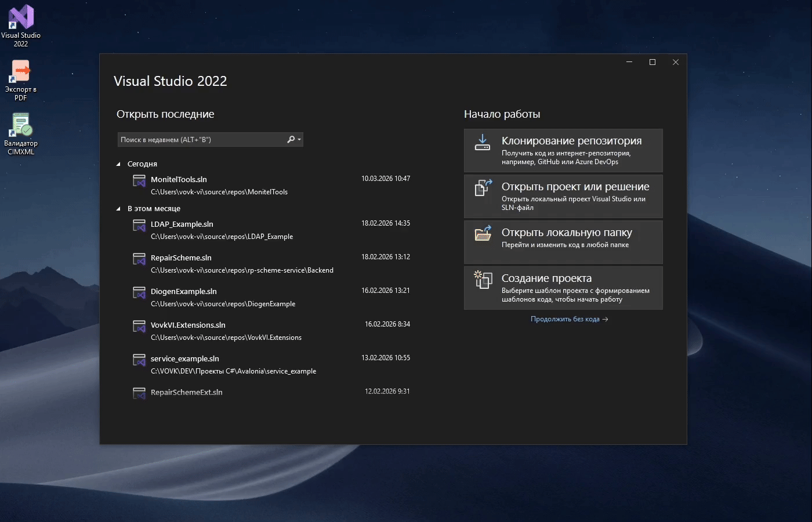
Task: Open the Валидатор CIMXML desktop shortcut
Action: click(x=21, y=134)
